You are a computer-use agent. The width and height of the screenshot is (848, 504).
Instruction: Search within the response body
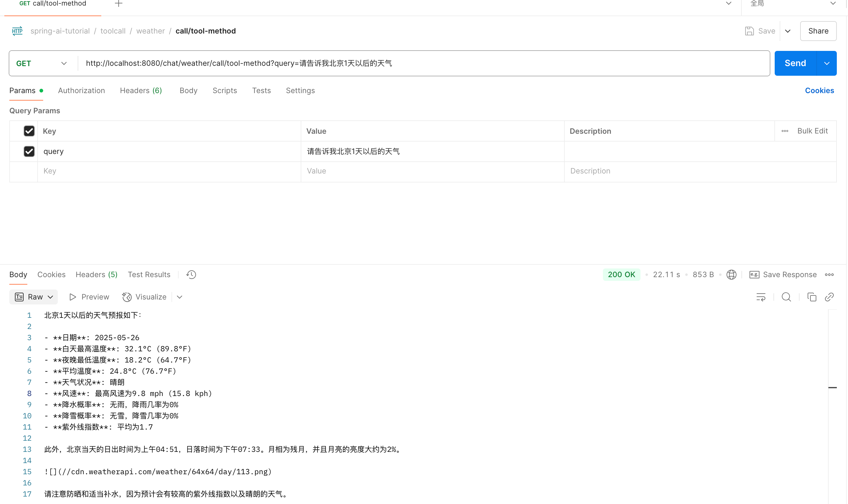[x=786, y=297]
